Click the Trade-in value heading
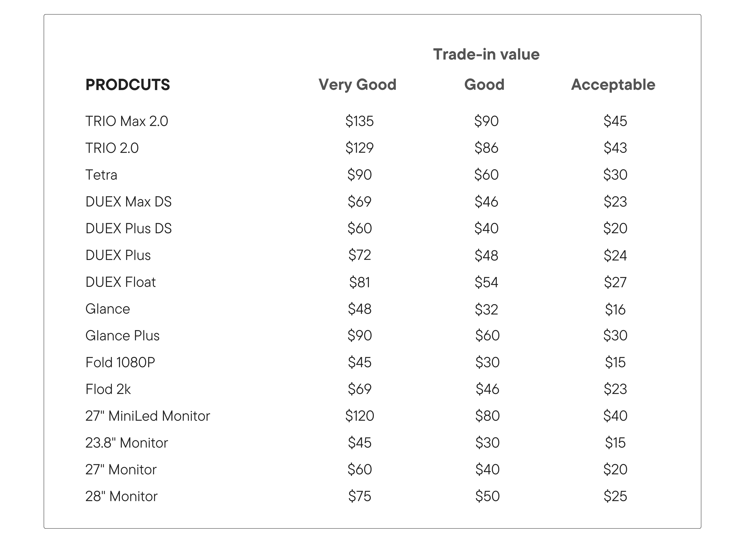The image size is (745, 560). click(486, 54)
